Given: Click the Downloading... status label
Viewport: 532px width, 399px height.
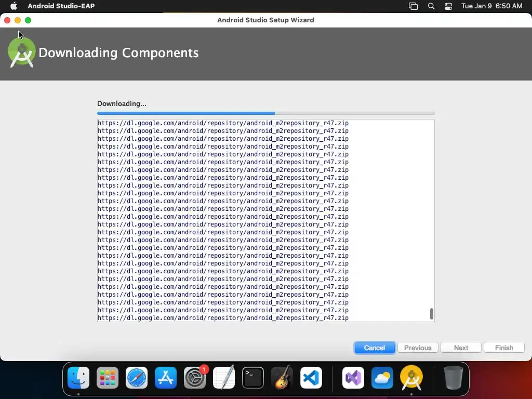Looking at the screenshot, I should point(122,104).
